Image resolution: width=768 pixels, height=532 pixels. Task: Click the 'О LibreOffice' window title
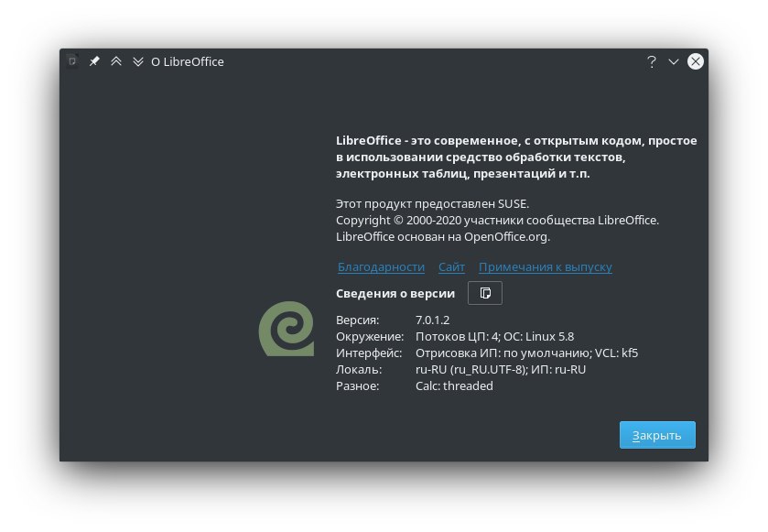[x=188, y=61]
